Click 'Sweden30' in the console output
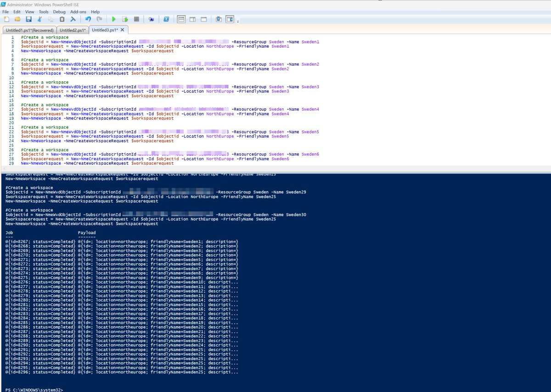The width and height of the screenshot is (551, 392). click(x=296, y=214)
